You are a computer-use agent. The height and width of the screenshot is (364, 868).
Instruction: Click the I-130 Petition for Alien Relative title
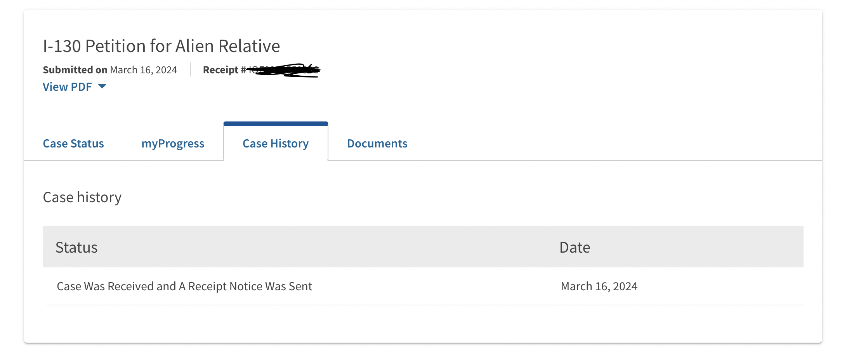coord(161,46)
